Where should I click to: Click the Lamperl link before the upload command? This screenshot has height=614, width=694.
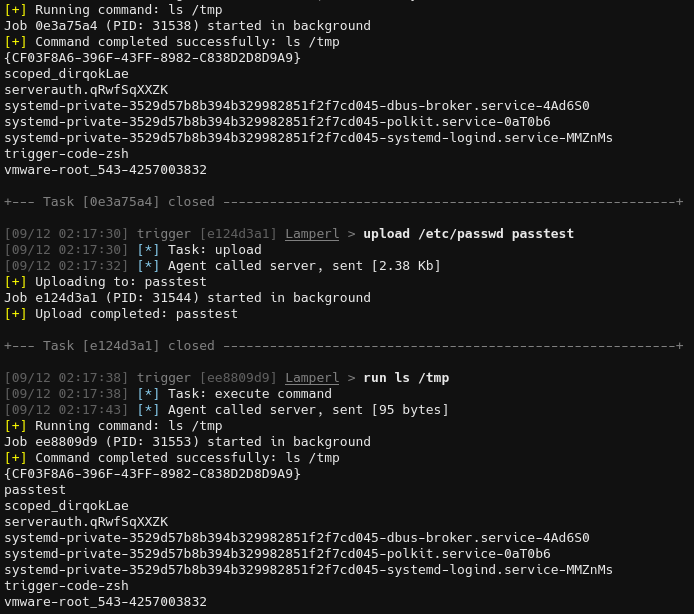pos(312,234)
